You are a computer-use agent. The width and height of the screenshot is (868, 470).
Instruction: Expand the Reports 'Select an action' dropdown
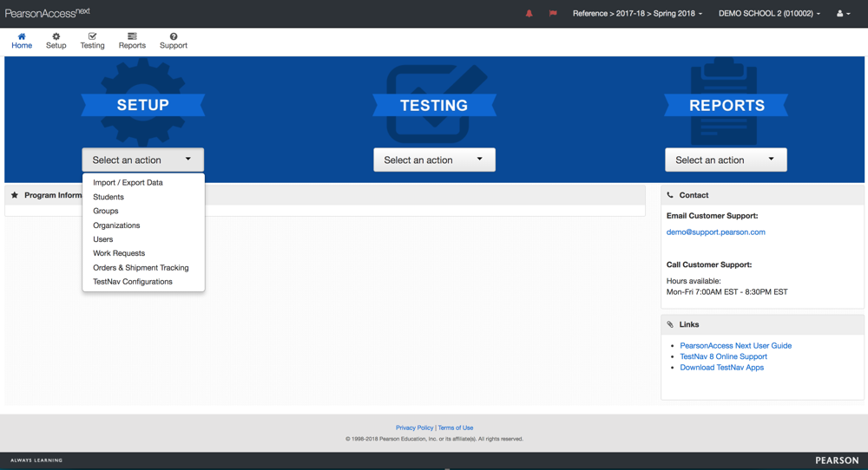(x=726, y=160)
